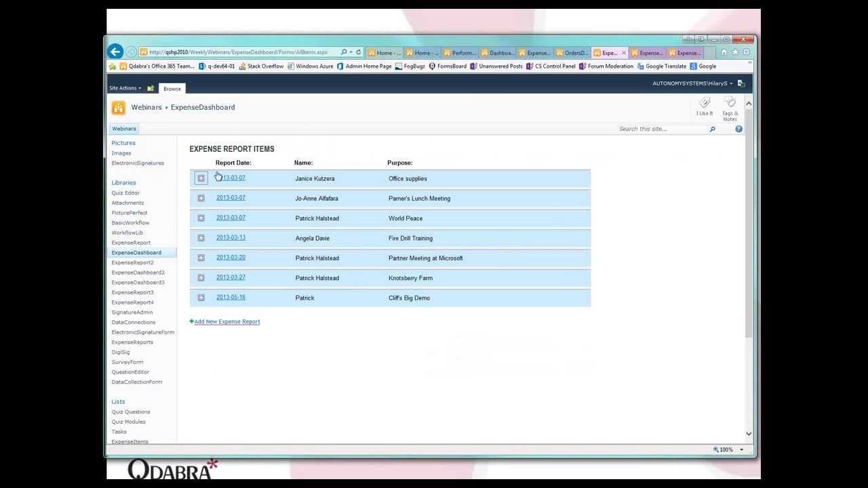Close the active Expense browser tab

(624, 53)
